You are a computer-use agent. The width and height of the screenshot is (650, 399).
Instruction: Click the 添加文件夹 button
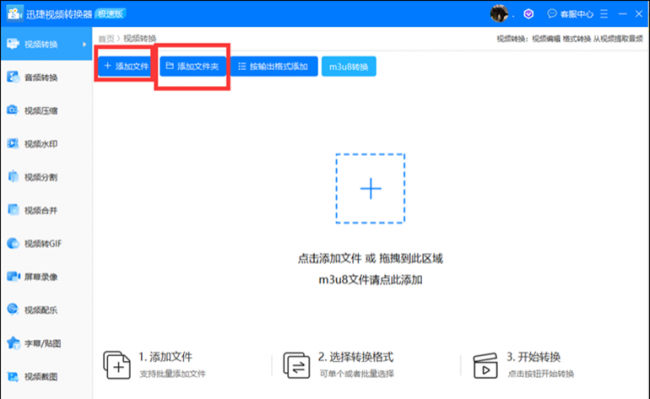coord(193,66)
